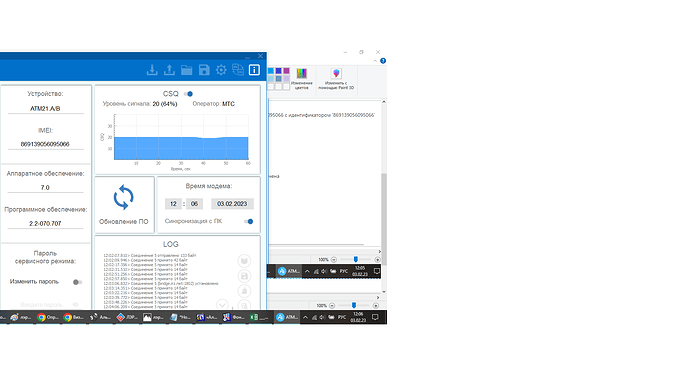This screenshot has width=690, height=388.
Task: Click the modem date field 03.02.2023
Action: tap(232, 204)
